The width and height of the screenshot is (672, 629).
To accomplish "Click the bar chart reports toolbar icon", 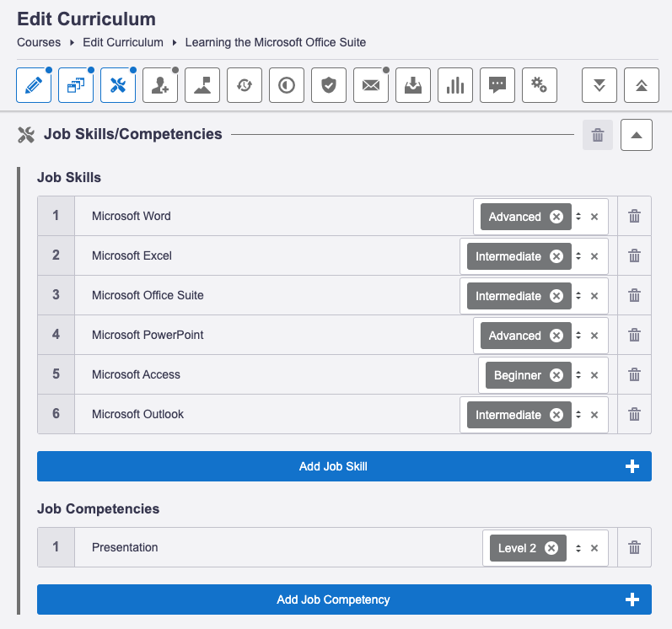I will (x=455, y=85).
